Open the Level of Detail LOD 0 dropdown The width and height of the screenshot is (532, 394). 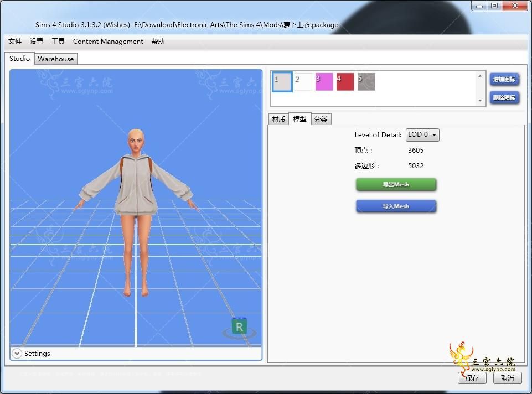pyautogui.click(x=422, y=134)
